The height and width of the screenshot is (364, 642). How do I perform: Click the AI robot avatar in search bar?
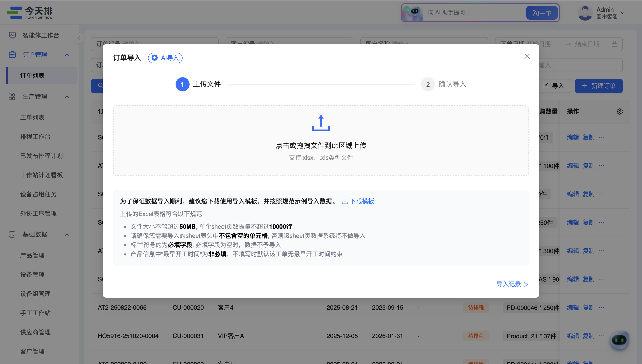click(413, 13)
